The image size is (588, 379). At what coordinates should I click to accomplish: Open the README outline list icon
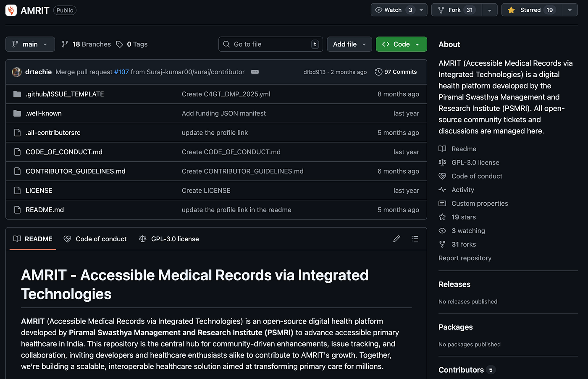pos(415,239)
